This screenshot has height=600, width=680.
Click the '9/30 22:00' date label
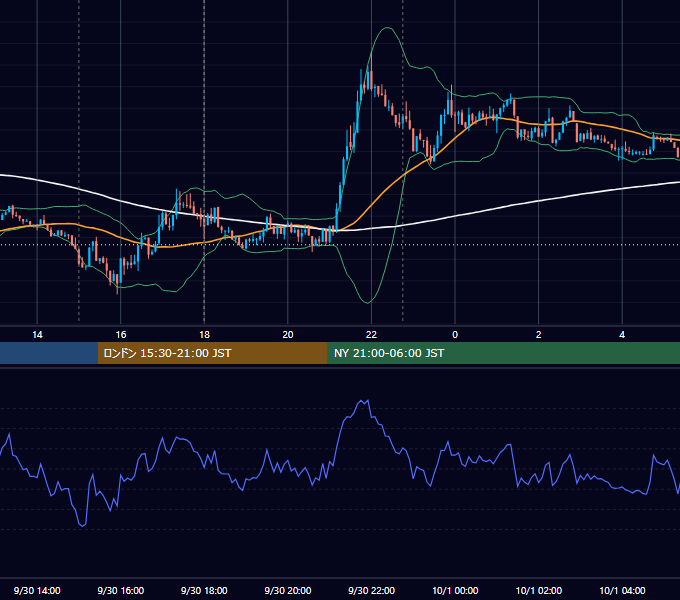[372, 590]
